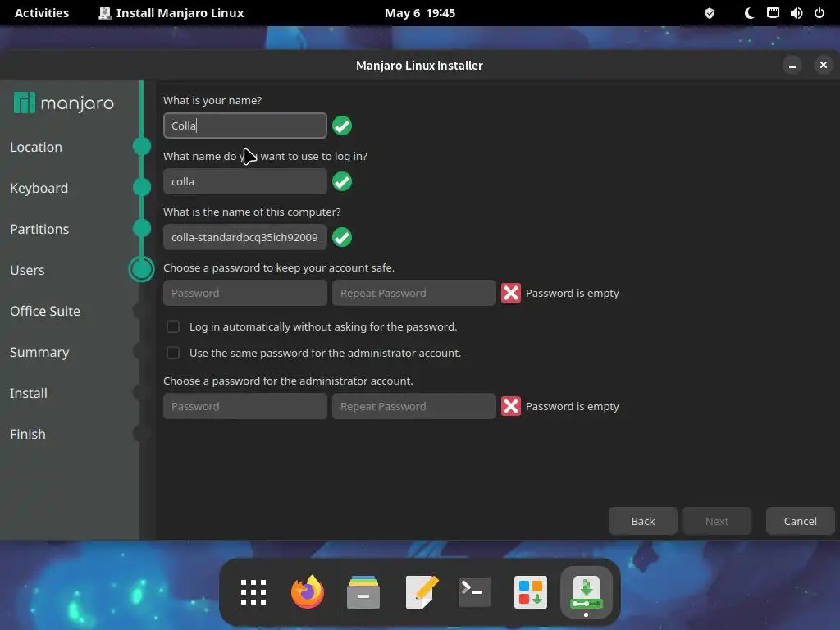Select the Summary step in sidebar
Screen dimensions: 840x630
pos(39,352)
